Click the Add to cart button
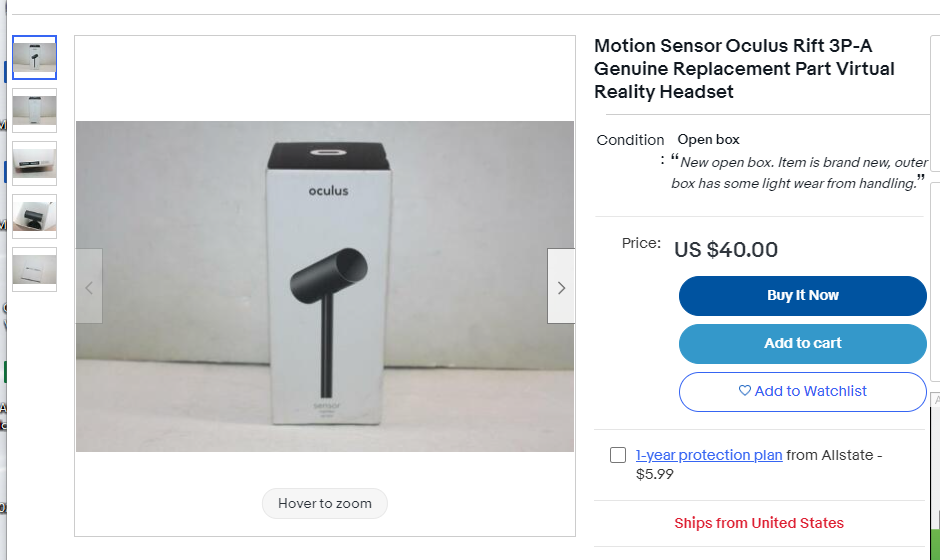940x560 pixels. coord(802,343)
